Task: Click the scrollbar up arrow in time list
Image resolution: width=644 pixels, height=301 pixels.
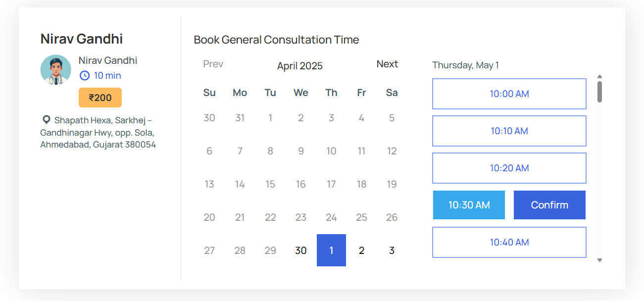Action: pos(599,77)
